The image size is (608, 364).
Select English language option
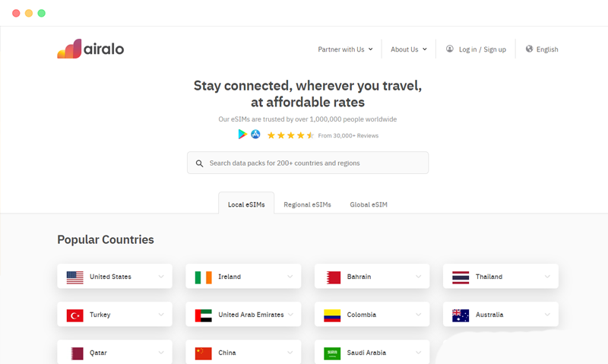(x=547, y=49)
